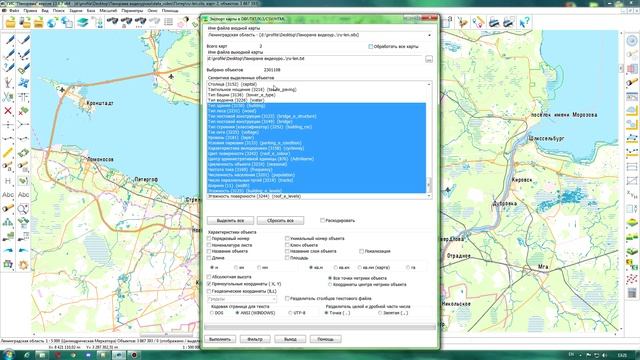Viewport: 640px width, 360px height.
Task: Click the help cursor question-mark icon
Action: [524, 22]
